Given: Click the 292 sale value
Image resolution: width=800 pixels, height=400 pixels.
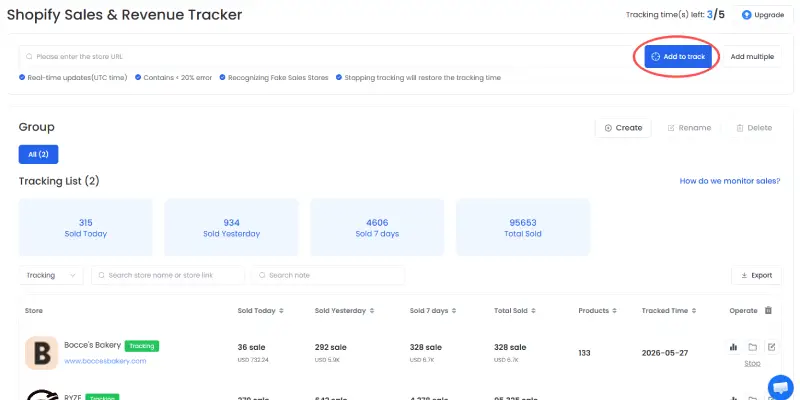Looking at the screenshot, I should (331, 347).
